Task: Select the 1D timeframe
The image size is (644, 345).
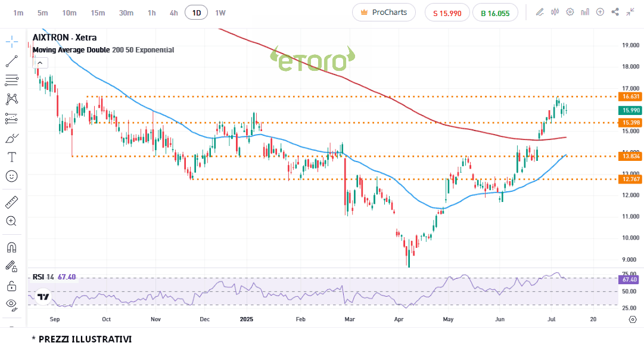Action: pos(197,13)
